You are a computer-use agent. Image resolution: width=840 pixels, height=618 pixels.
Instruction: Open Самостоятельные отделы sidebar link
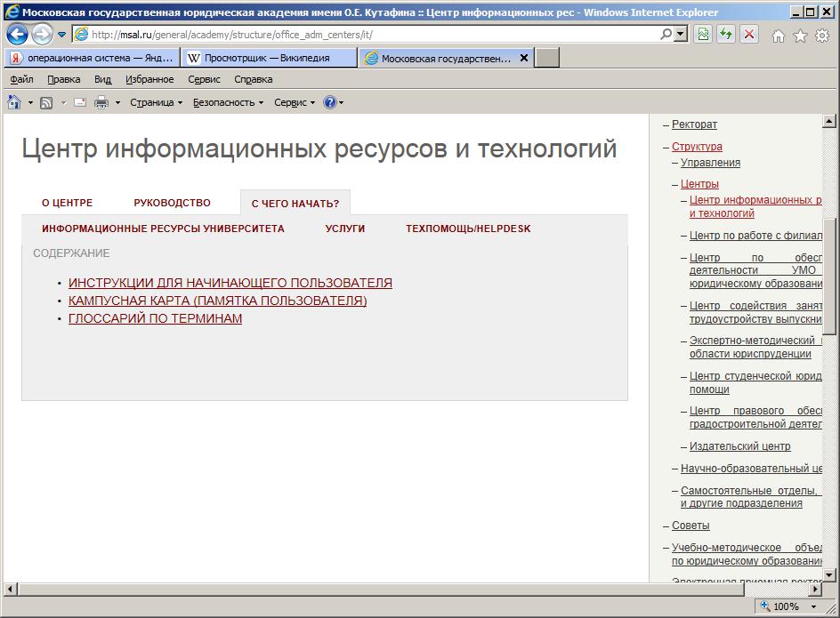click(750, 496)
